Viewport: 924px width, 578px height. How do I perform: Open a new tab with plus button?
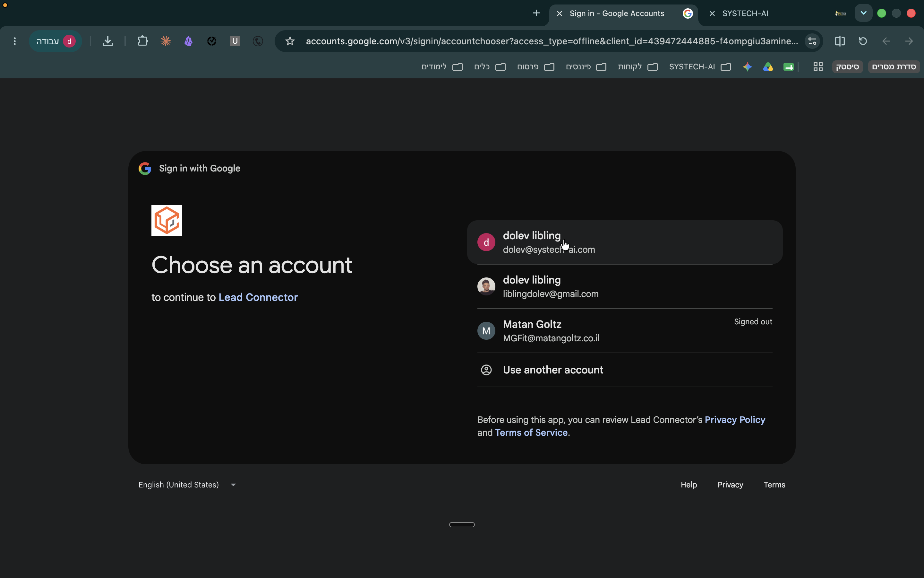pyautogui.click(x=536, y=13)
